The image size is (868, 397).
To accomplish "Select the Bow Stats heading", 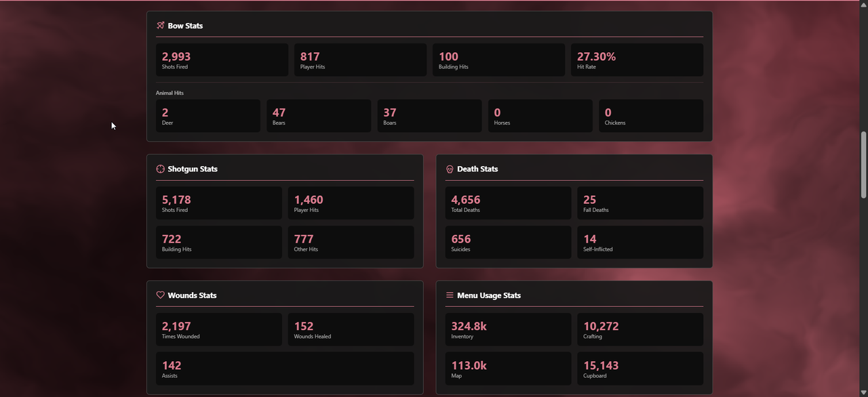I will click(185, 26).
